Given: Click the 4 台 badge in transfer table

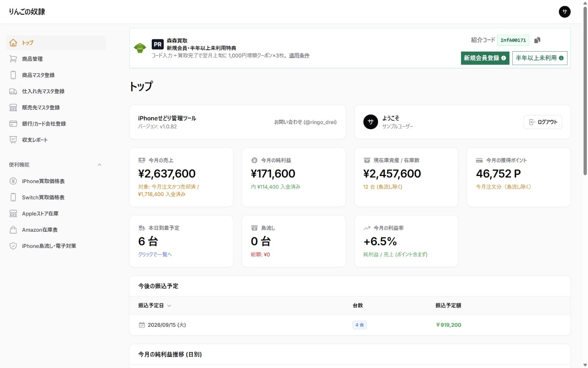Looking at the screenshot, I should [x=359, y=325].
